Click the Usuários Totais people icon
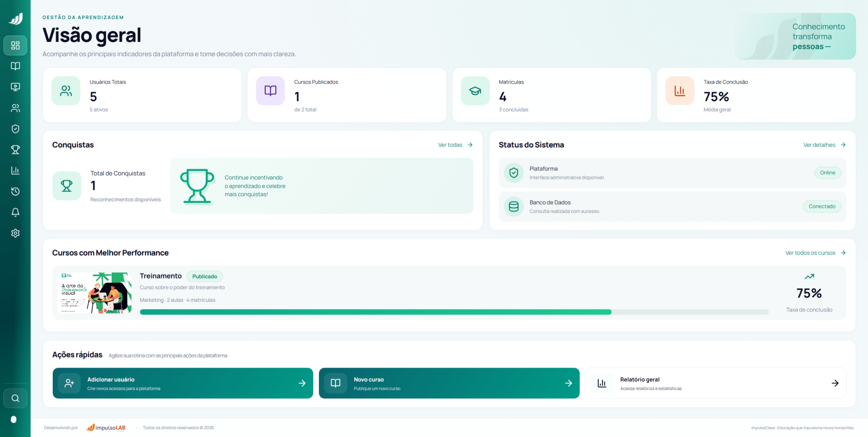The height and width of the screenshot is (437, 868). (x=66, y=91)
